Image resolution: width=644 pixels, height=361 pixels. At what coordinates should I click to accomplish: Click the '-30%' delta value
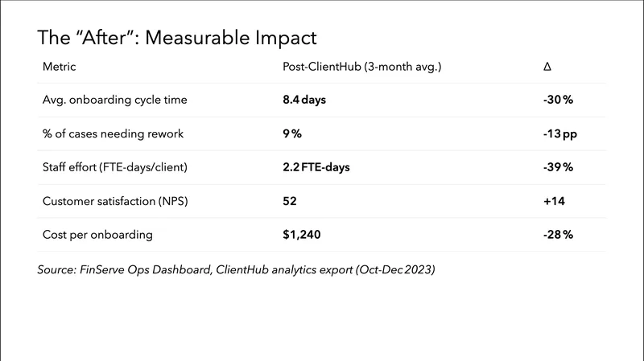click(x=558, y=100)
